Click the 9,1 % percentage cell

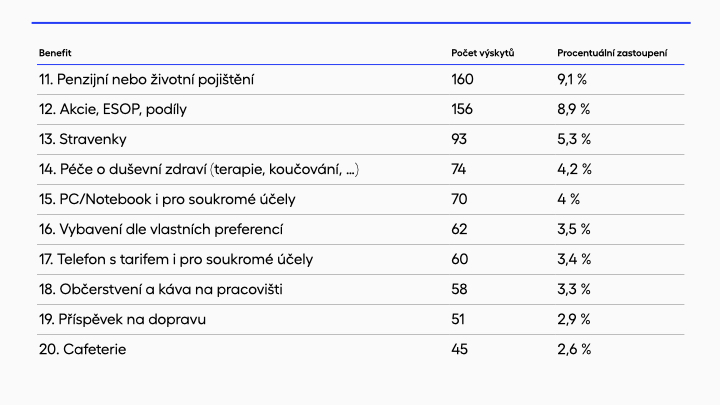coord(573,79)
